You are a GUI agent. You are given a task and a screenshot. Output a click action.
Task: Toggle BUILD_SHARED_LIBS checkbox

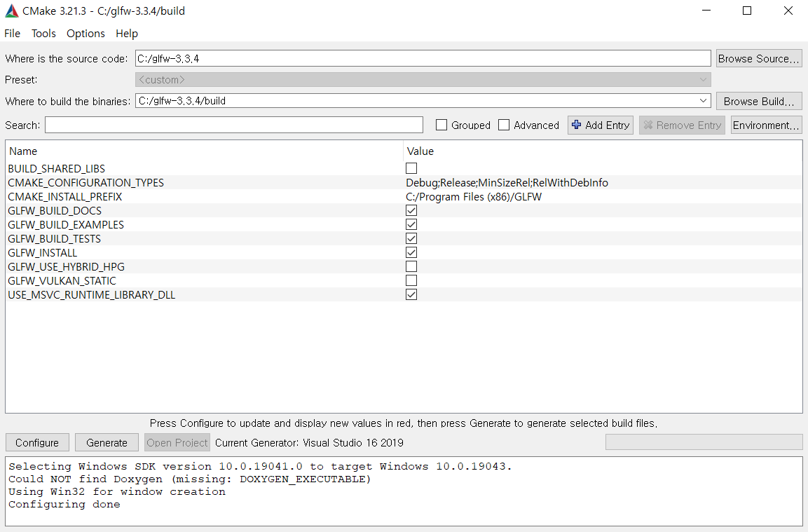pos(411,168)
